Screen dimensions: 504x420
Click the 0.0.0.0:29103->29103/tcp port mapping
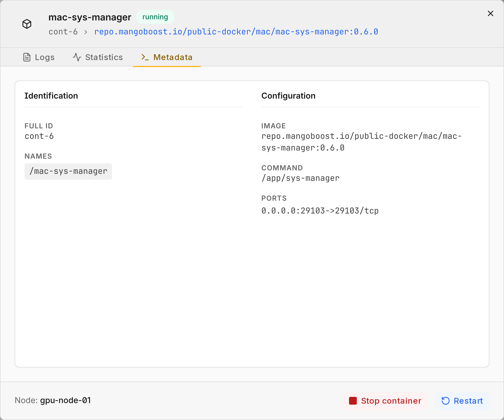coord(320,211)
